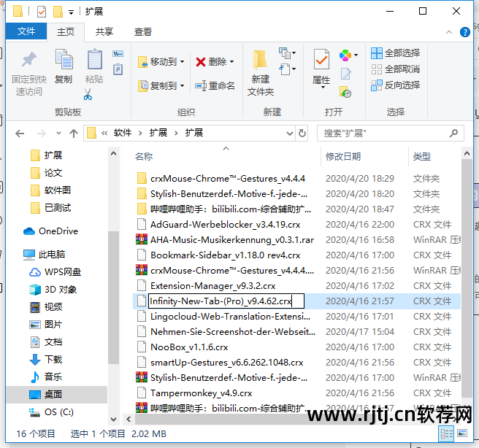
Task: Select 已测试 folder in the navigation pane
Action: click(51, 208)
